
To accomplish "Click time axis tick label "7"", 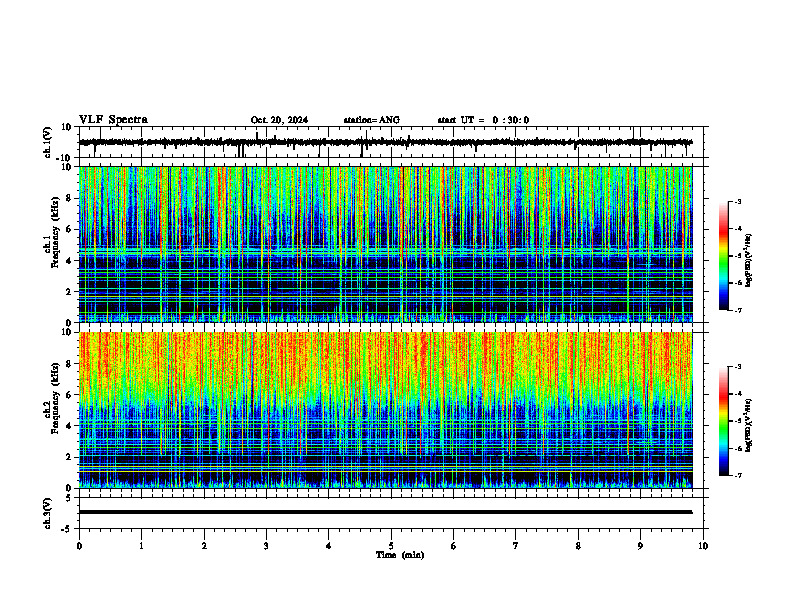I will click(x=516, y=546).
